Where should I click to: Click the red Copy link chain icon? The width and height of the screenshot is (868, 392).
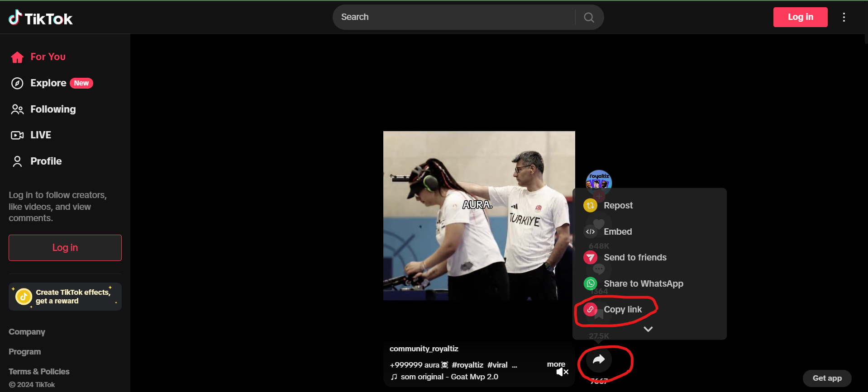pyautogui.click(x=590, y=310)
